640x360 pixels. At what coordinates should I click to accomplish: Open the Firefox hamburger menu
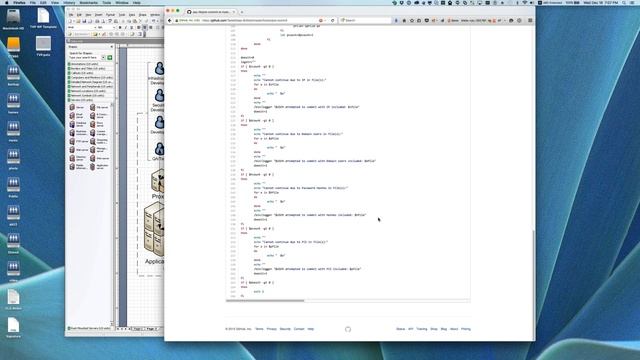pos(530,20)
